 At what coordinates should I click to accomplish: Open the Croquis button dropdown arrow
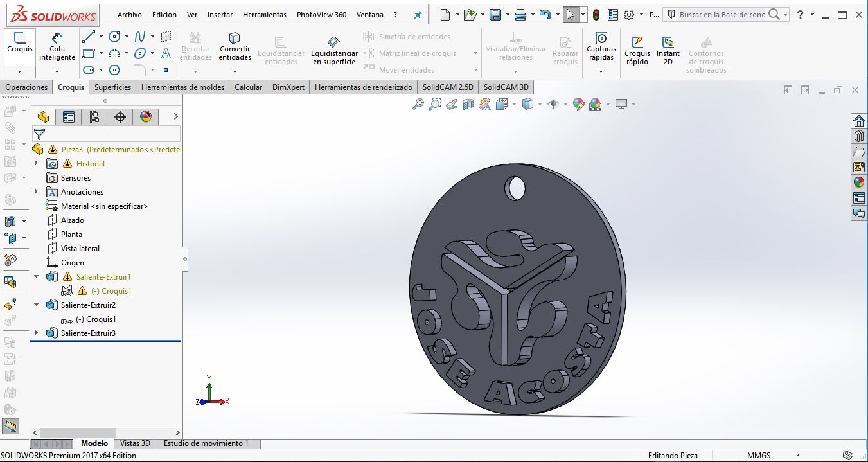[x=19, y=71]
